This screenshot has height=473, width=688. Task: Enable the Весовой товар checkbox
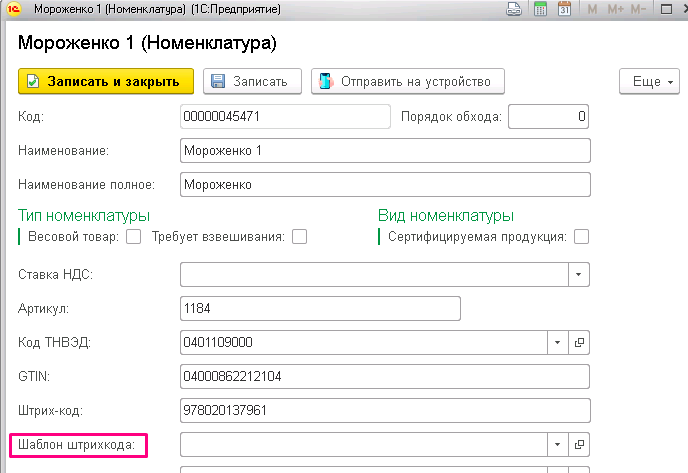133,237
